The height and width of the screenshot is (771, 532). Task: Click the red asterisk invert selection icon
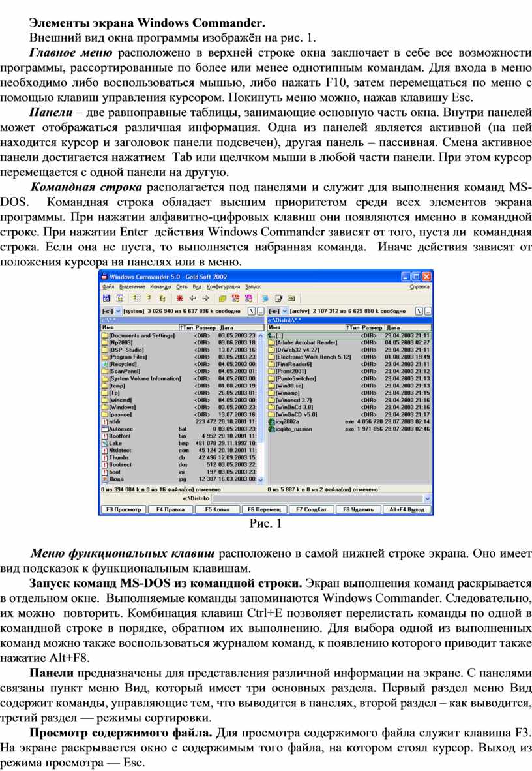click(x=179, y=298)
